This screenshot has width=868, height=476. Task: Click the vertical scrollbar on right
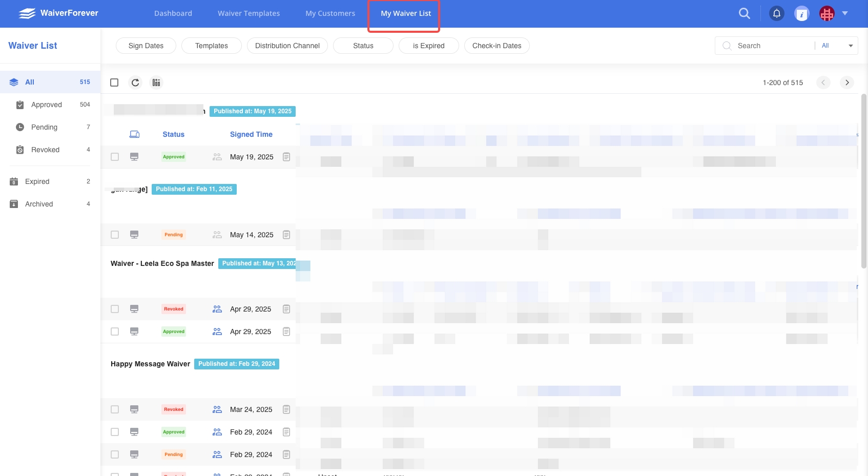863,179
